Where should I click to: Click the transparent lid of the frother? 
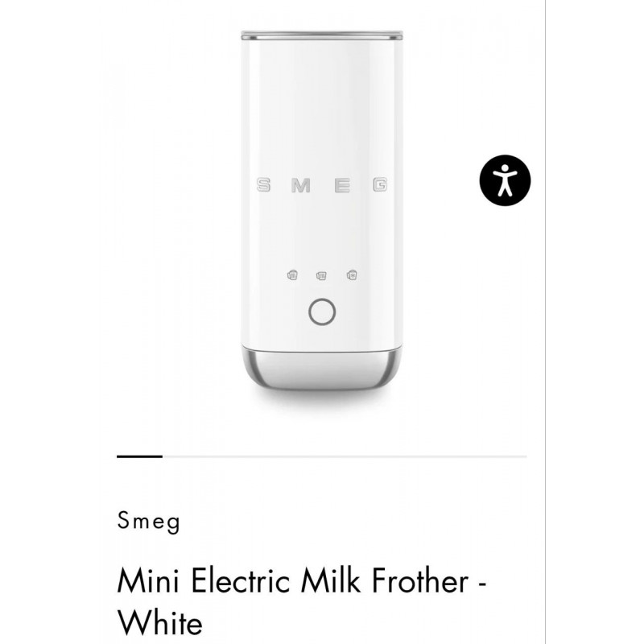321,37
